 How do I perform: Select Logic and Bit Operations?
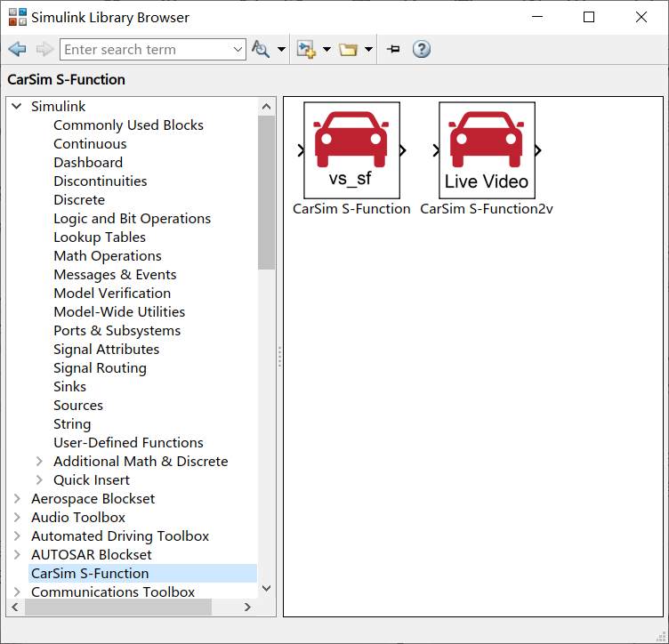coord(133,219)
